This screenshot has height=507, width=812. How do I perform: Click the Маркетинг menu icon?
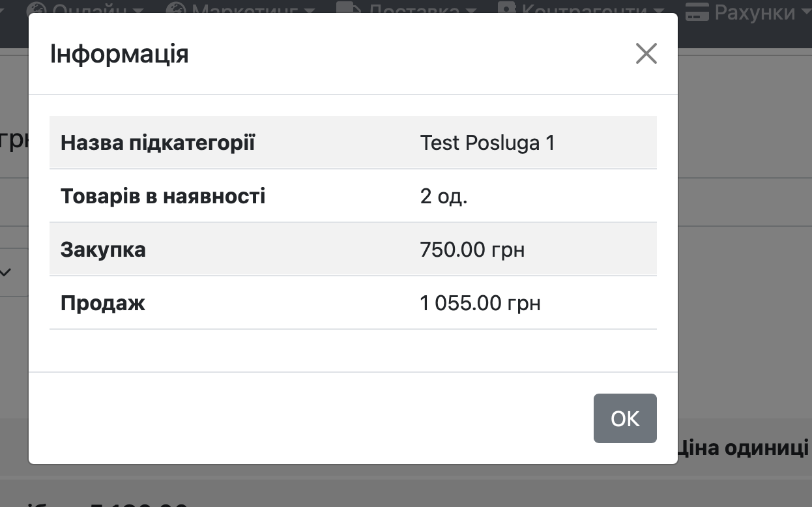click(176, 10)
